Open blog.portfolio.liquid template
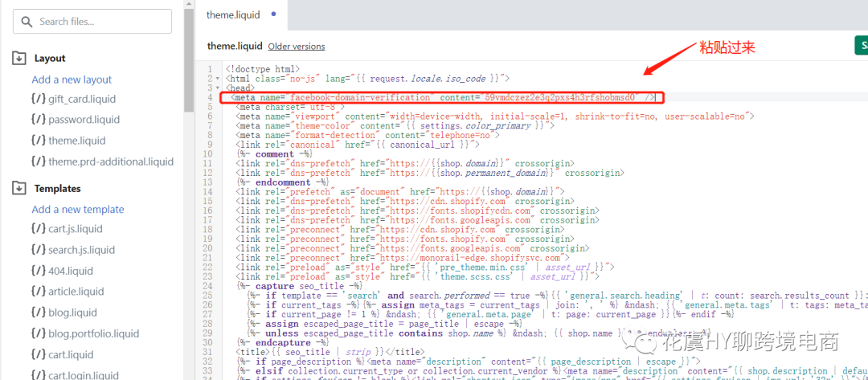Image resolution: width=868 pixels, height=380 pixels. coord(93,333)
